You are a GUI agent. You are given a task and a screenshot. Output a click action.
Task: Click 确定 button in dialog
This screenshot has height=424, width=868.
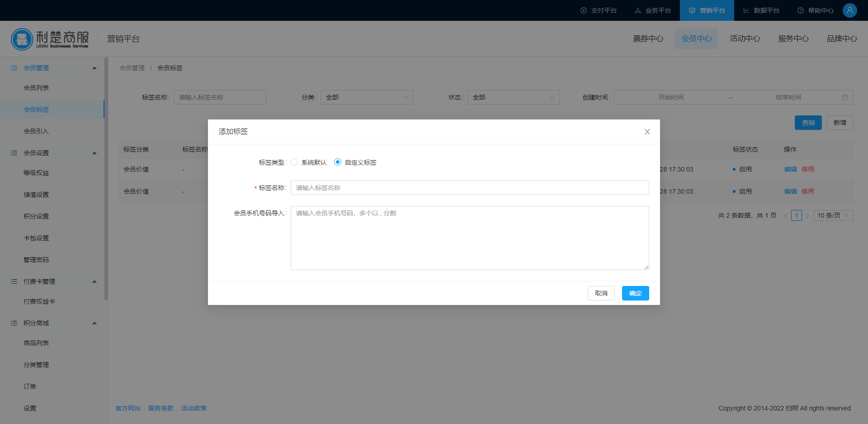click(x=636, y=293)
